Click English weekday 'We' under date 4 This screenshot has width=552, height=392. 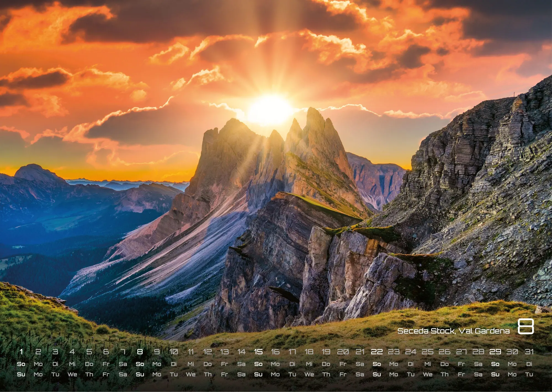(72, 375)
